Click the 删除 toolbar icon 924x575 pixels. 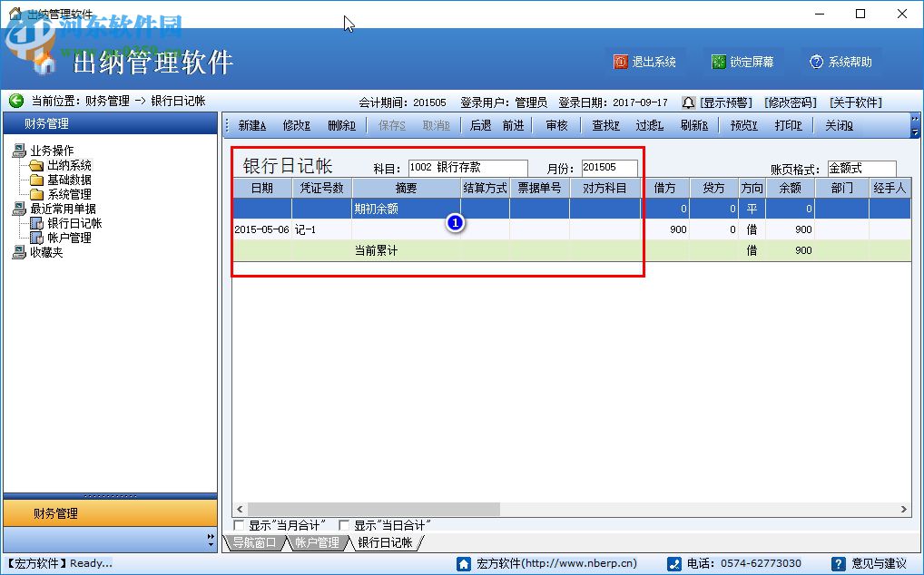point(340,125)
